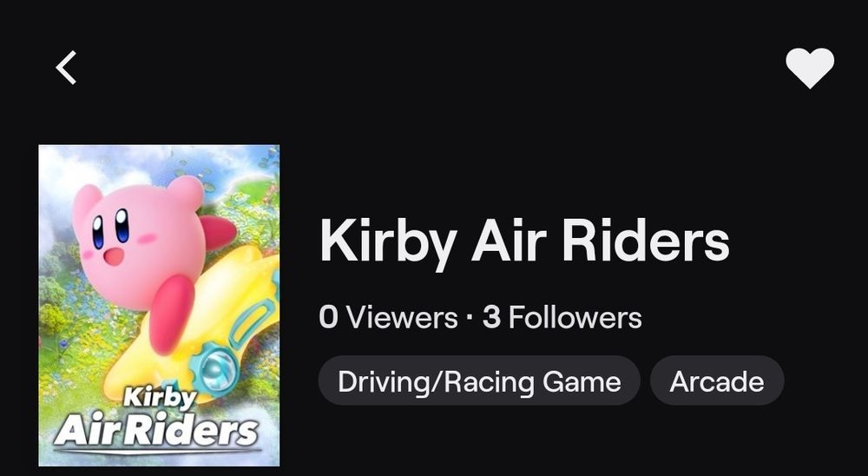Click the word Viewers in stats line

point(403,318)
